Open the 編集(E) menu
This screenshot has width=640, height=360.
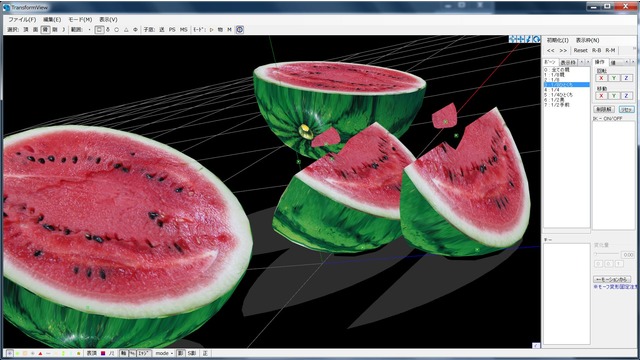[52, 19]
